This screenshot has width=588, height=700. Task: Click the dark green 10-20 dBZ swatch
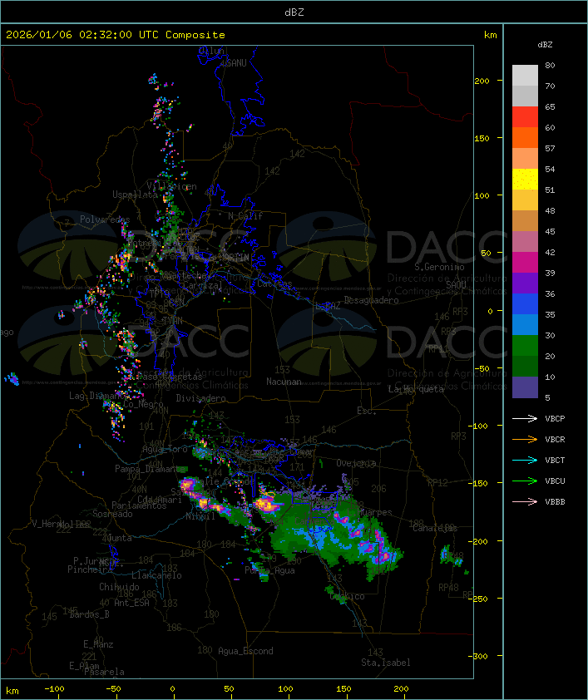click(x=525, y=367)
